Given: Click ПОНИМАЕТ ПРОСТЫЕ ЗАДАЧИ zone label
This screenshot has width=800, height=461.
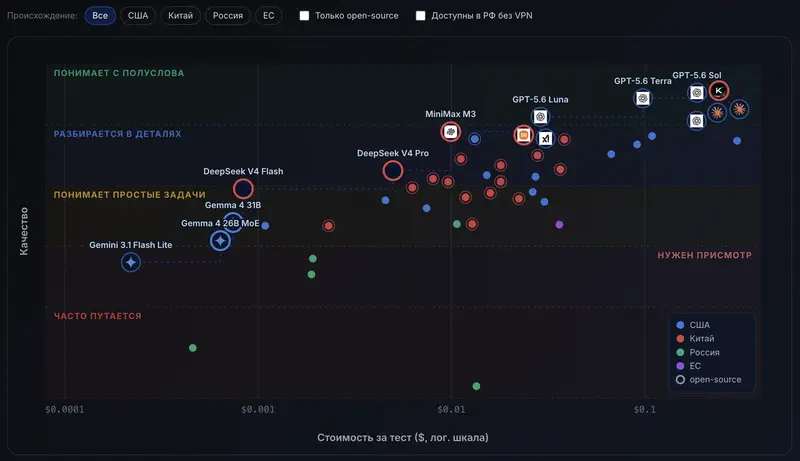Looking at the screenshot, I should (x=130, y=194).
